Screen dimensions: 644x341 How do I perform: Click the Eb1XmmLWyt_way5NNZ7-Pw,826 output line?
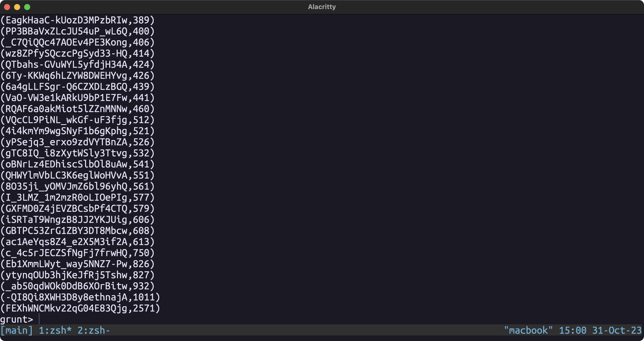pos(77,264)
